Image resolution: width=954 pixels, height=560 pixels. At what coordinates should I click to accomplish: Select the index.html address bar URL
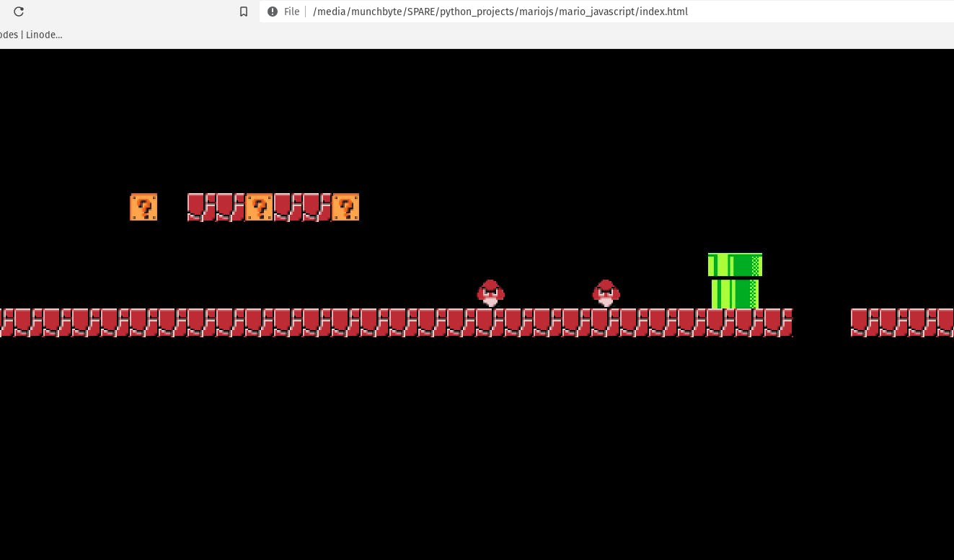(x=500, y=12)
